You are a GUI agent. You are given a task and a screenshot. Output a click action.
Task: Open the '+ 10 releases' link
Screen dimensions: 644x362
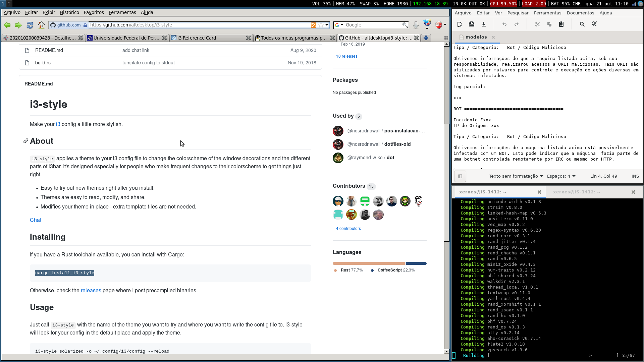(x=345, y=56)
